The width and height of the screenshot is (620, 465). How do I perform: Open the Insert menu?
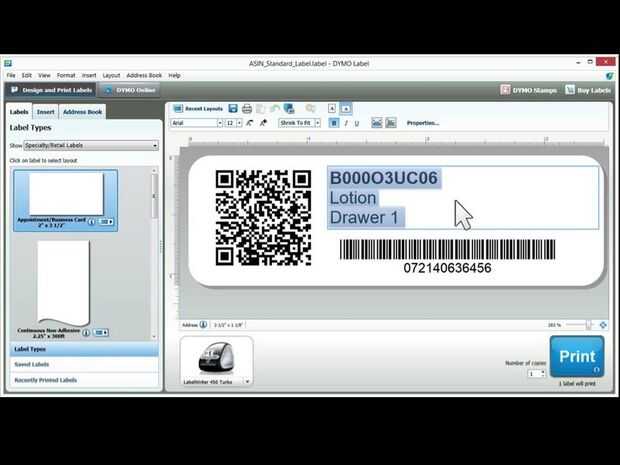pyautogui.click(x=89, y=76)
